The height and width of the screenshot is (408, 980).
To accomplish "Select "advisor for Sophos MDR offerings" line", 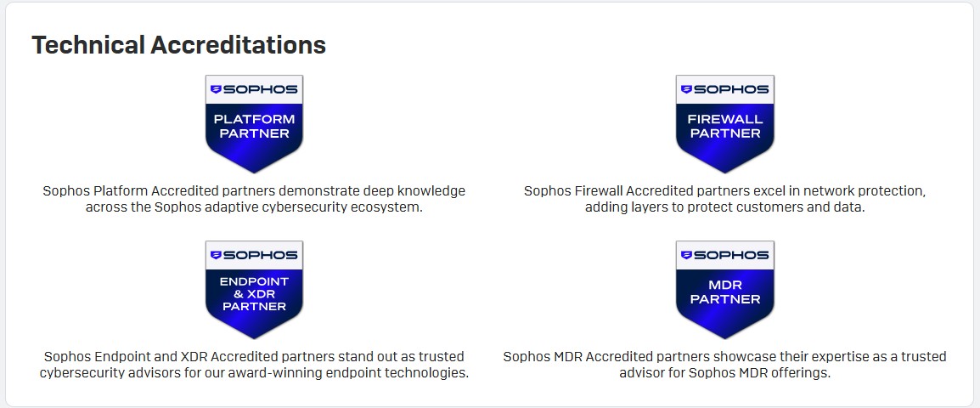I will (724, 373).
